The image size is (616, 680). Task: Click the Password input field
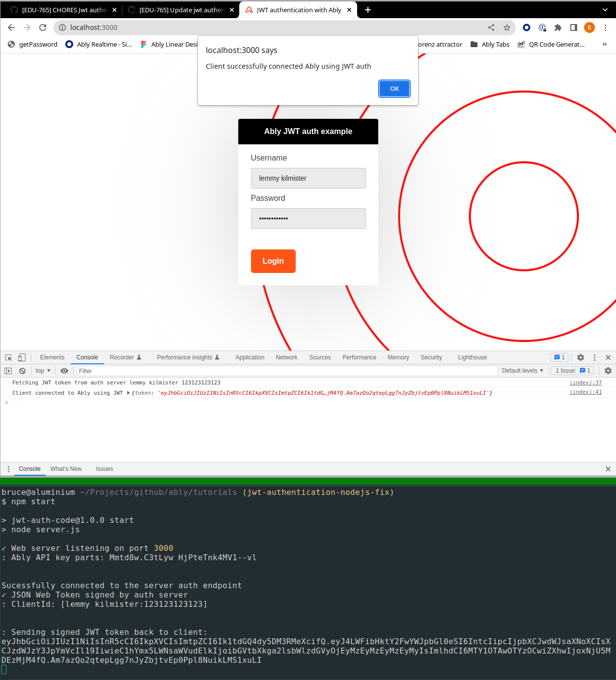click(x=308, y=218)
